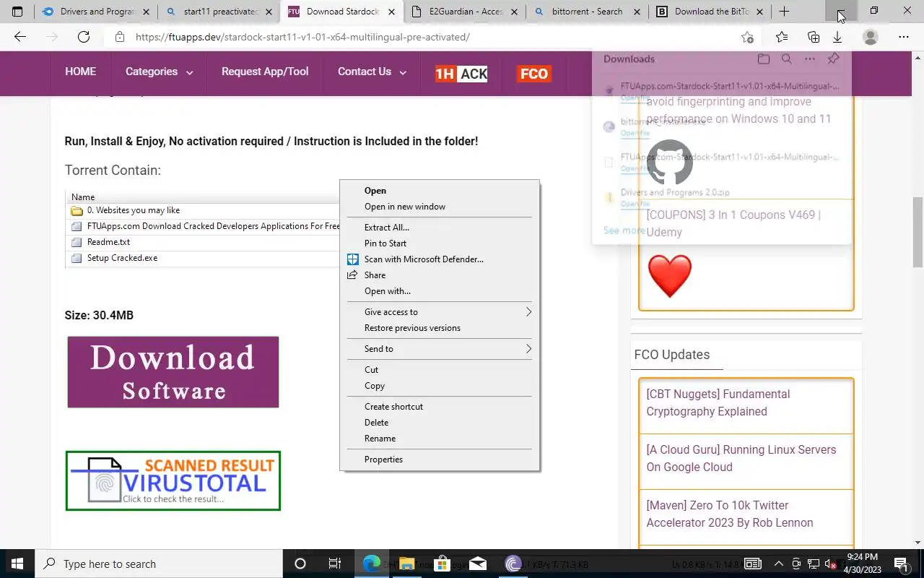Choose Open with... in context menu
The image size is (924, 578).
[x=440, y=291]
